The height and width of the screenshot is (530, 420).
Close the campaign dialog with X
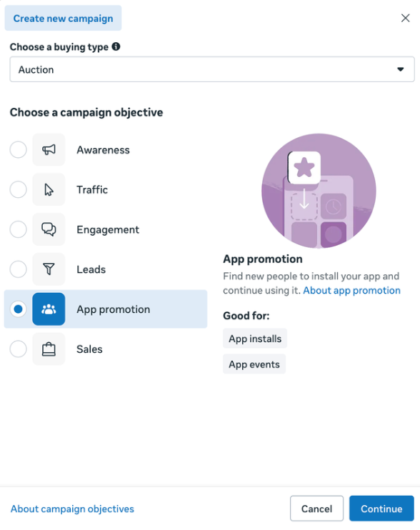405,18
